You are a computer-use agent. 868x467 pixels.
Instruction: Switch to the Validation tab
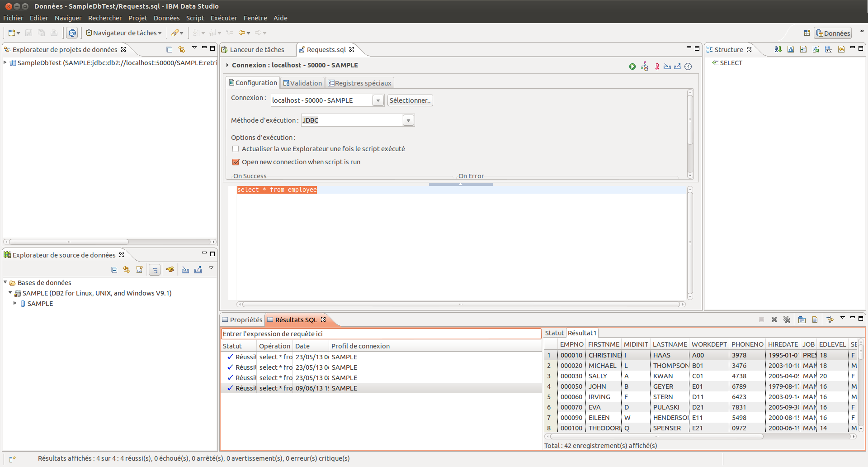302,83
